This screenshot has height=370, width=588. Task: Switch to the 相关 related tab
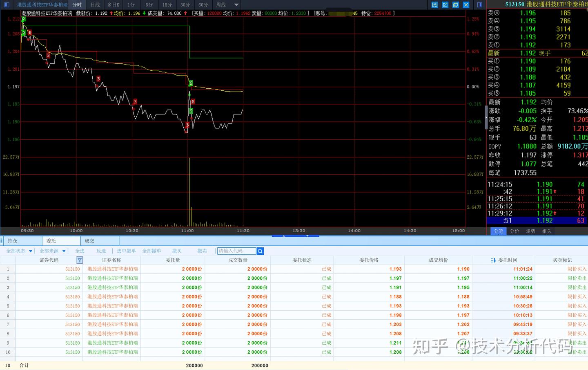tap(546, 231)
